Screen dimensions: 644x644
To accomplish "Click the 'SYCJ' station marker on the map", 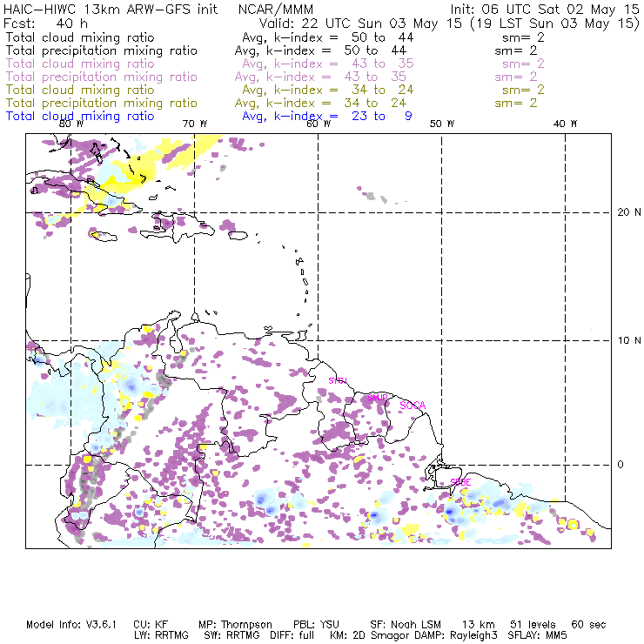I will point(338,380).
